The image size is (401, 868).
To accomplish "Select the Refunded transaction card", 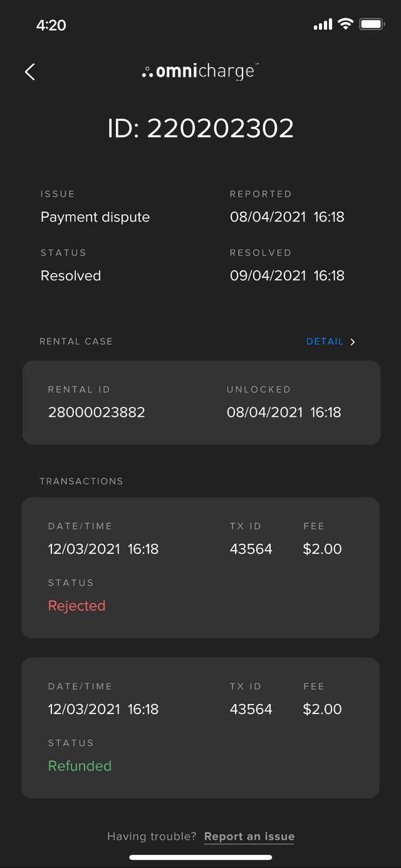I will [x=200, y=727].
